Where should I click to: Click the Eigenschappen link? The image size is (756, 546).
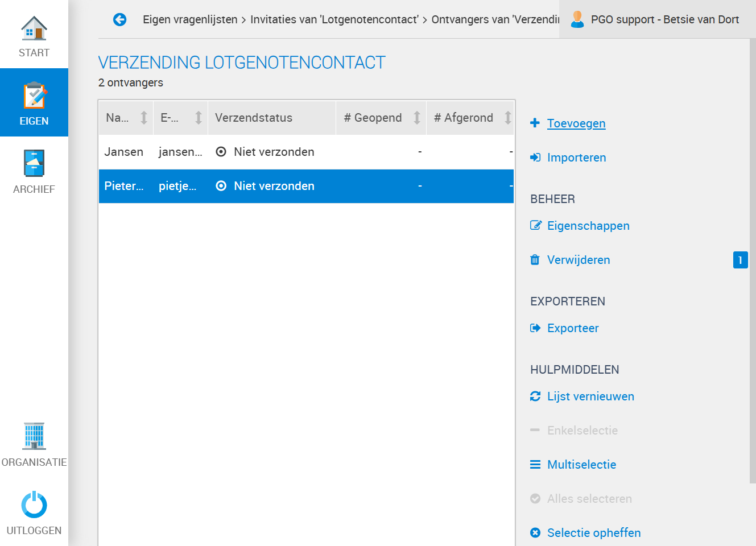588,226
